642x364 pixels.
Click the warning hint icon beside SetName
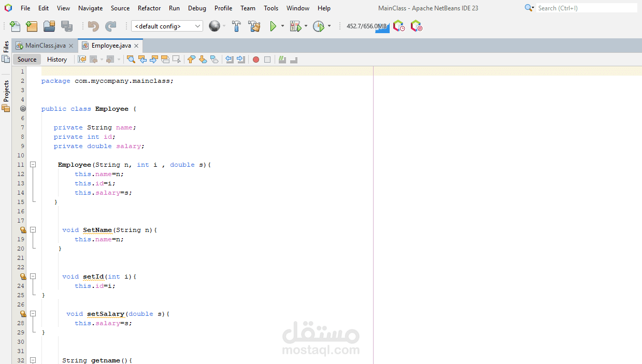point(23,229)
